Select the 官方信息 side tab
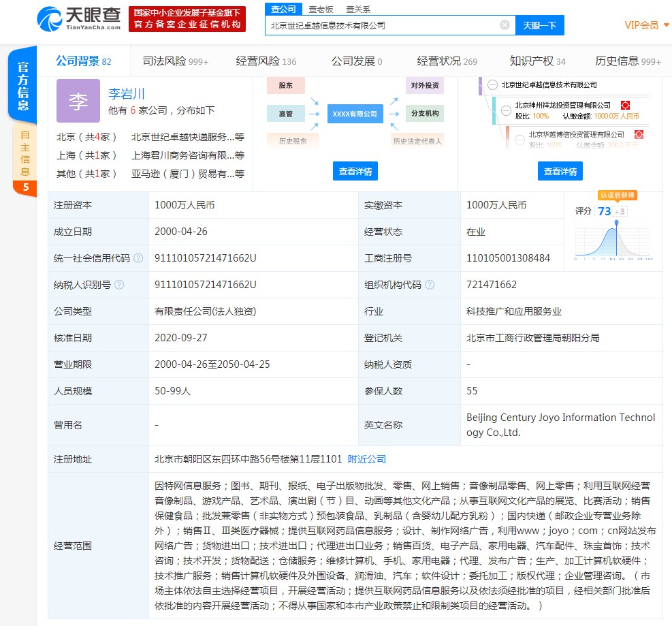The height and width of the screenshot is (626, 672). pos(22,84)
